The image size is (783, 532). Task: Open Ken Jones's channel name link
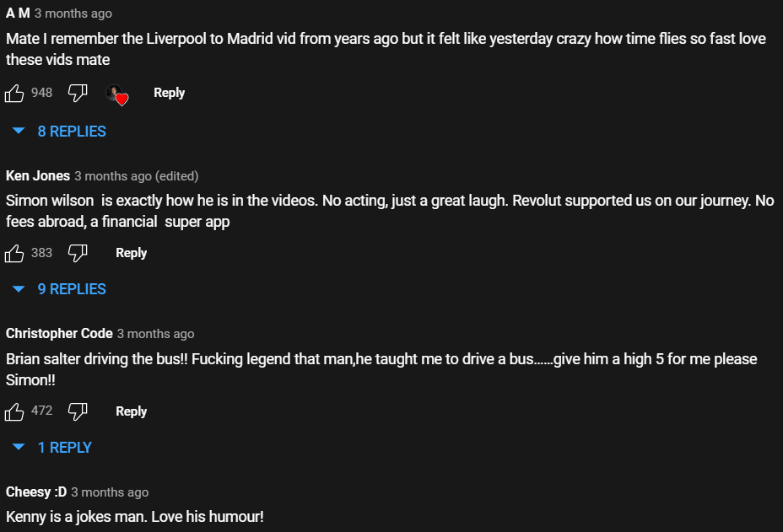coord(38,176)
